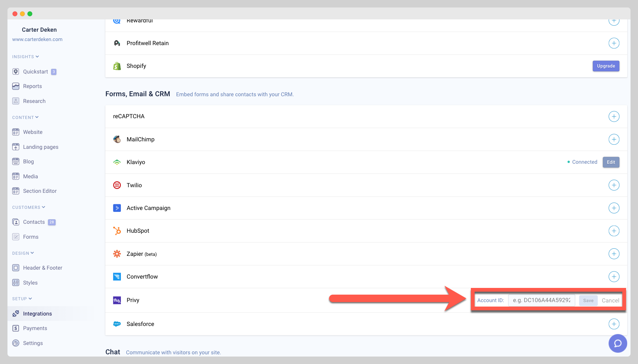This screenshot has height=364, width=638.
Task: Click the Privy Account ID input field
Action: [x=541, y=300]
